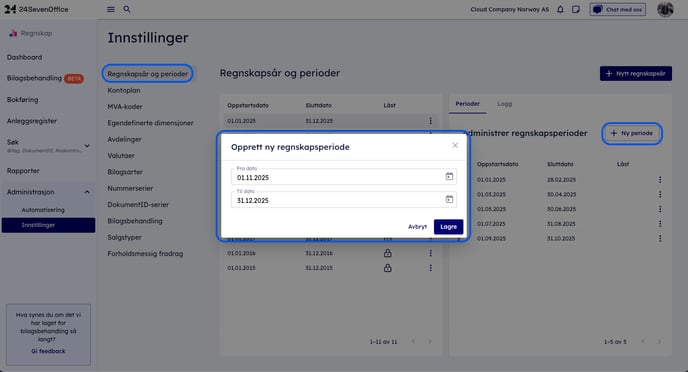Click user profile avatar
This screenshot has width=688, height=372.
(665, 9)
